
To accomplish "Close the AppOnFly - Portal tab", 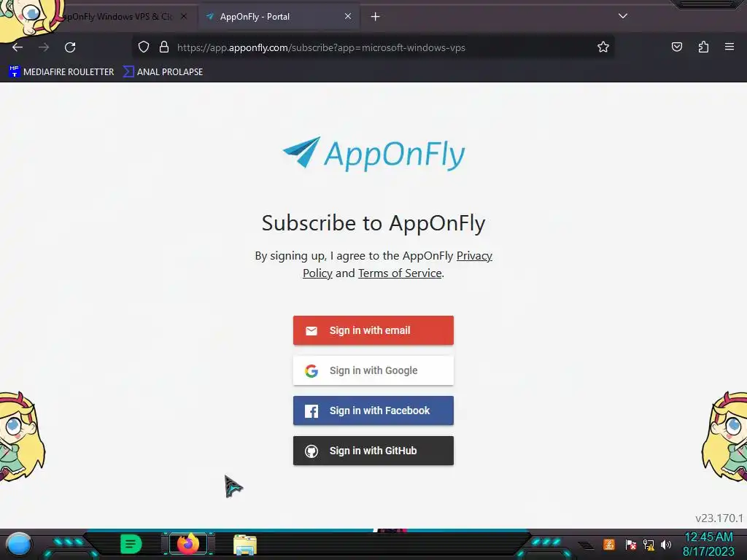I will pyautogui.click(x=348, y=16).
